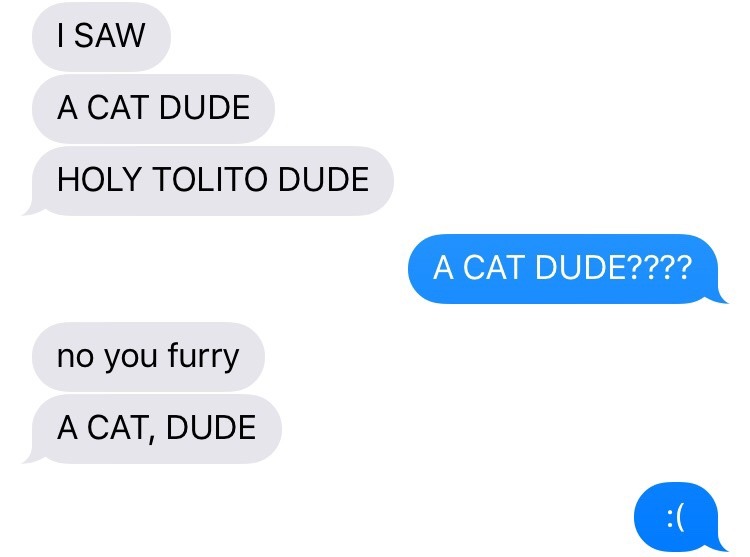Select the "A CAT, DUDE" message with comma
This screenshot has height=557, width=750.
coord(154,429)
